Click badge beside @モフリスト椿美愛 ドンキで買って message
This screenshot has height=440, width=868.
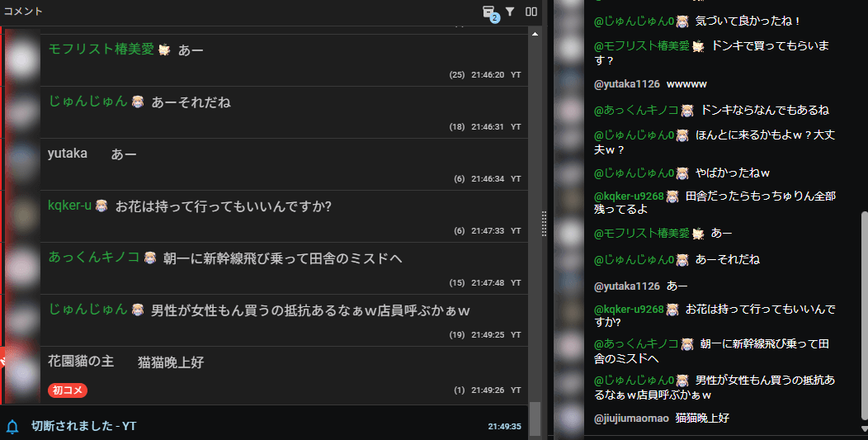click(x=697, y=46)
